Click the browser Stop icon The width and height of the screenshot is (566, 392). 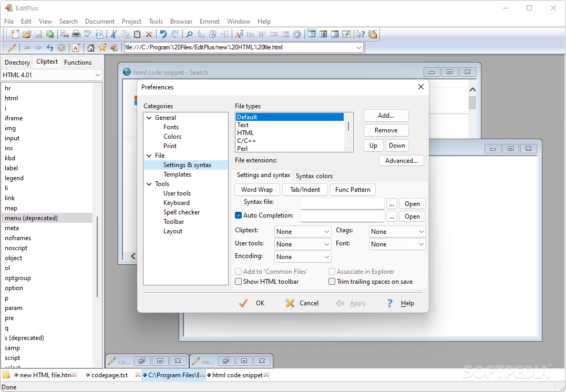pyautogui.click(x=61, y=48)
